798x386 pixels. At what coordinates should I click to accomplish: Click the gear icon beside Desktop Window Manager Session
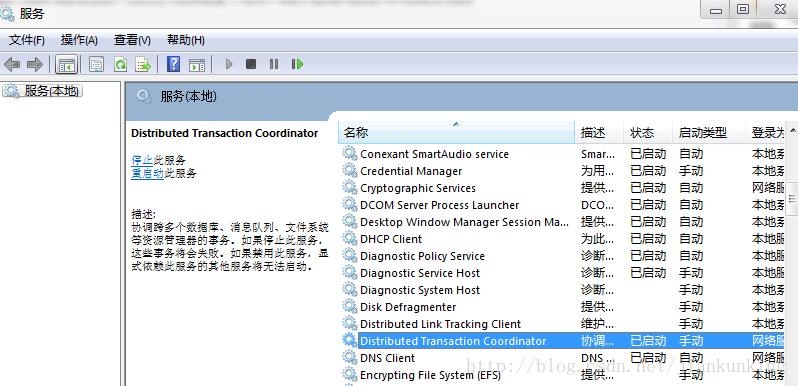coord(350,221)
